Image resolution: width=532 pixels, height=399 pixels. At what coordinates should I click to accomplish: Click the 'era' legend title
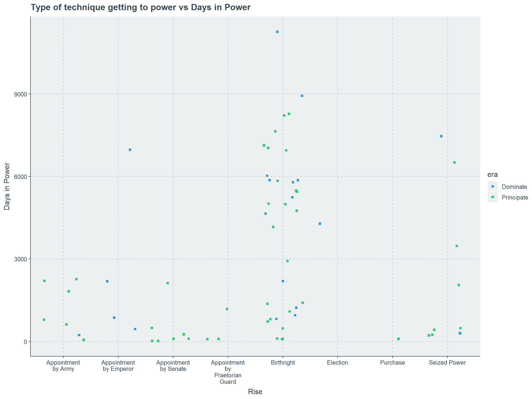[493, 174]
